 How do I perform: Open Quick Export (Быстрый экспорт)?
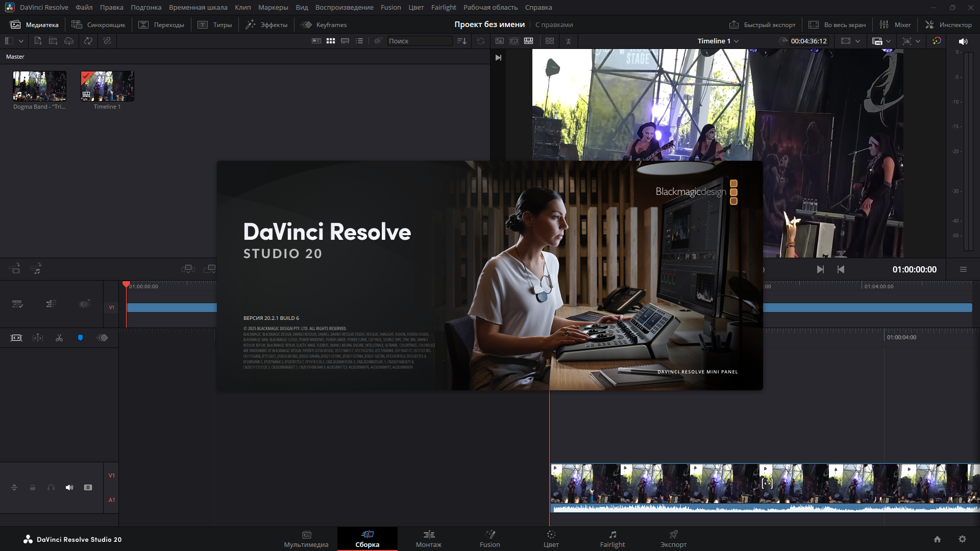click(763, 24)
